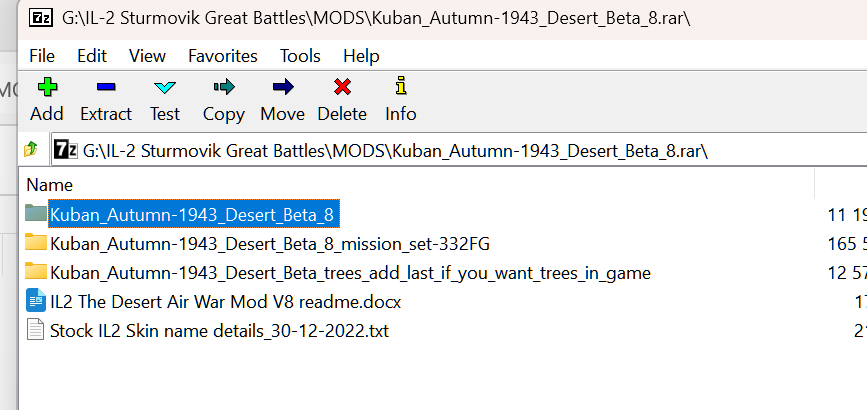The height and width of the screenshot is (410, 867).
Task: Click the red X Delete icon
Action: coord(342,87)
